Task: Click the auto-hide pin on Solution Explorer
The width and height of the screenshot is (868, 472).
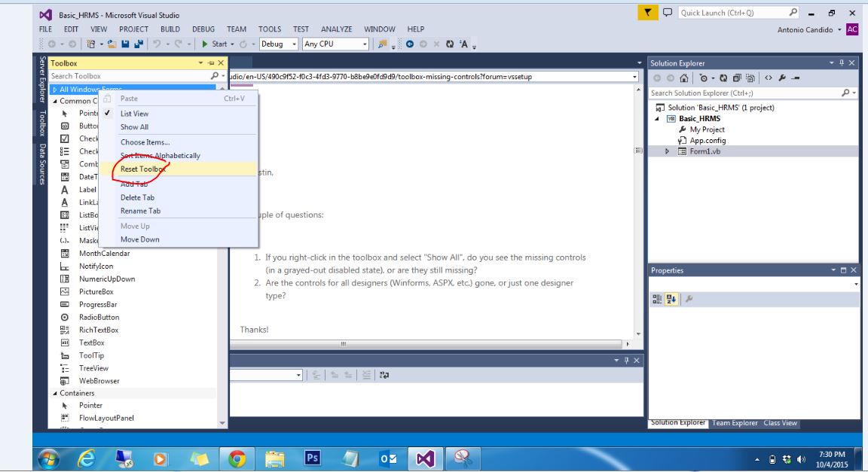Action: 842,63
